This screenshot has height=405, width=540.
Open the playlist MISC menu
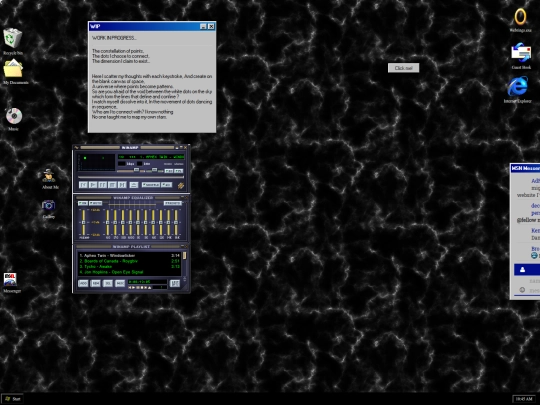[120, 283]
